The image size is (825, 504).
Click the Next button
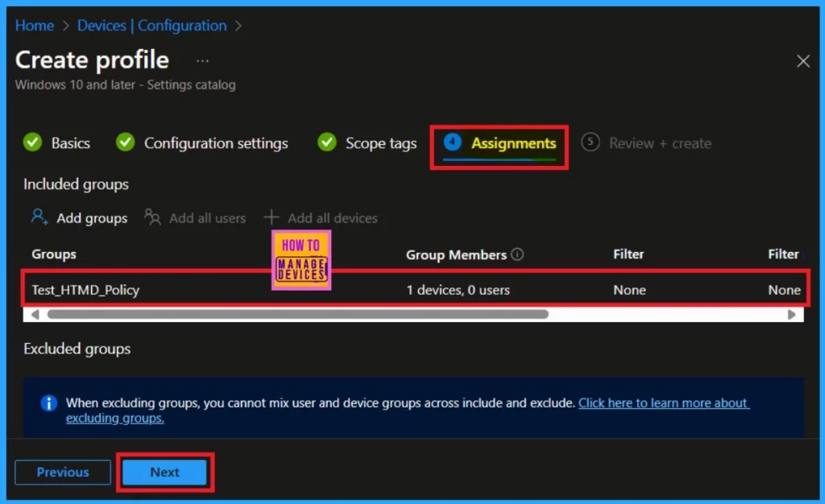[x=164, y=472]
